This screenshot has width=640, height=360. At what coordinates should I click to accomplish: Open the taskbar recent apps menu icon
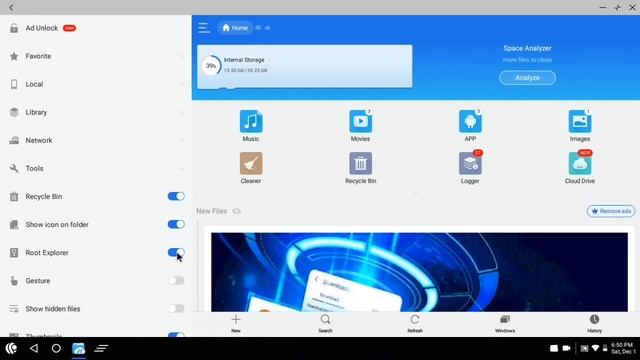101,348
